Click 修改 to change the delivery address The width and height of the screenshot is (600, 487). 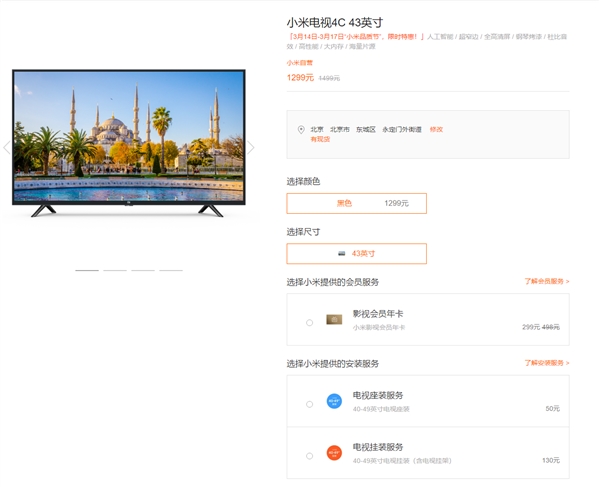click(x=436, y=129)
